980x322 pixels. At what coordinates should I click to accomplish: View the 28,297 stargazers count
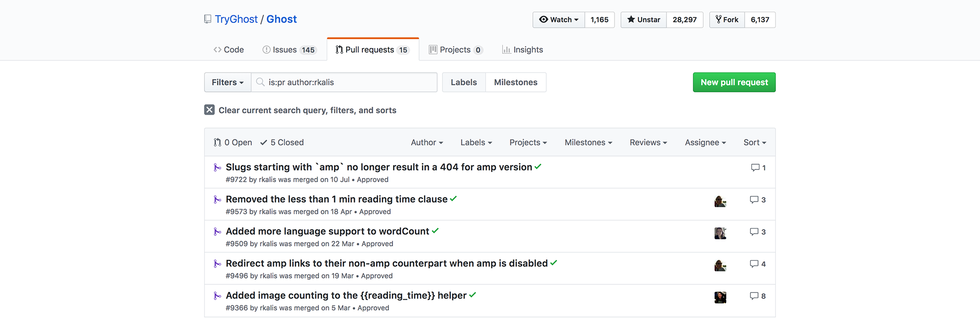click(x=684, y=20)
